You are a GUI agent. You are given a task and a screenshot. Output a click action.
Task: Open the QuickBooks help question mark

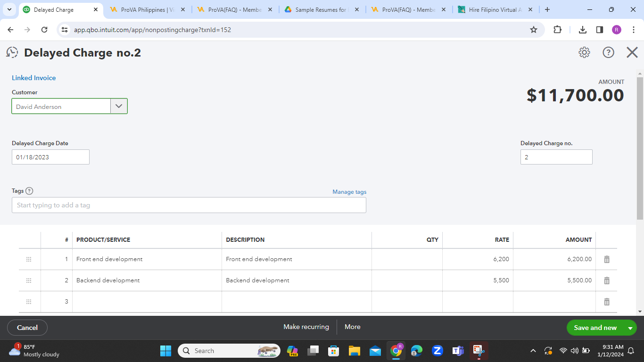tap(609, 52)
